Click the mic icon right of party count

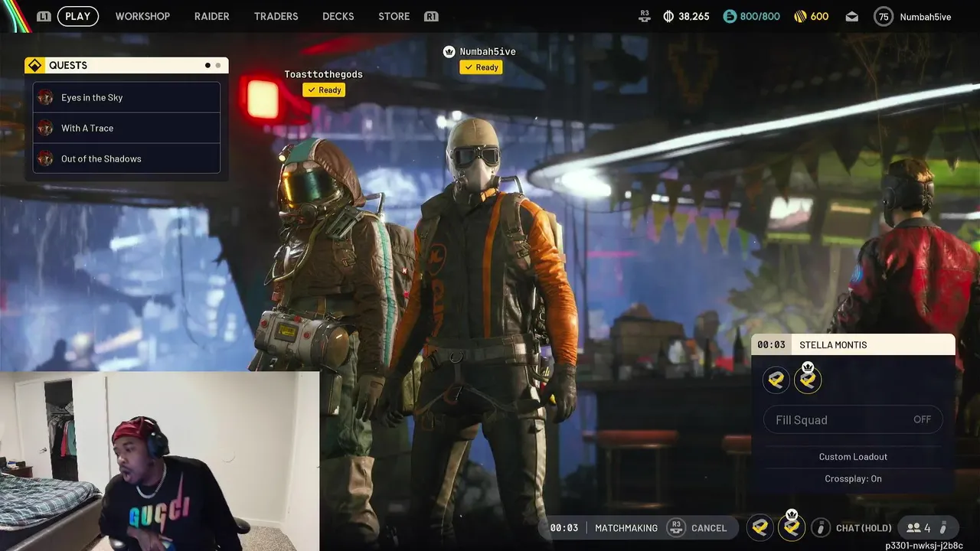pyautogui.click(x=943, y=527)
